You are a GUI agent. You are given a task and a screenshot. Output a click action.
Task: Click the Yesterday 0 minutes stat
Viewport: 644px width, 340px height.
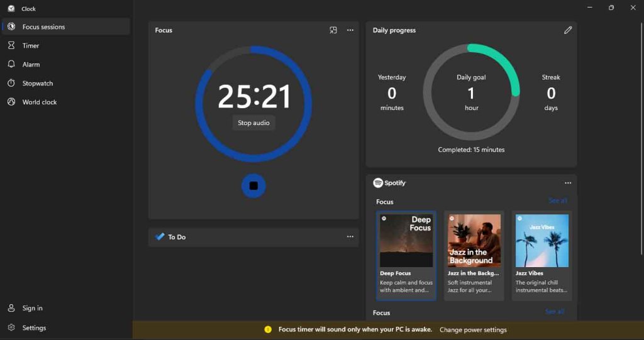(x=392, y=92)
